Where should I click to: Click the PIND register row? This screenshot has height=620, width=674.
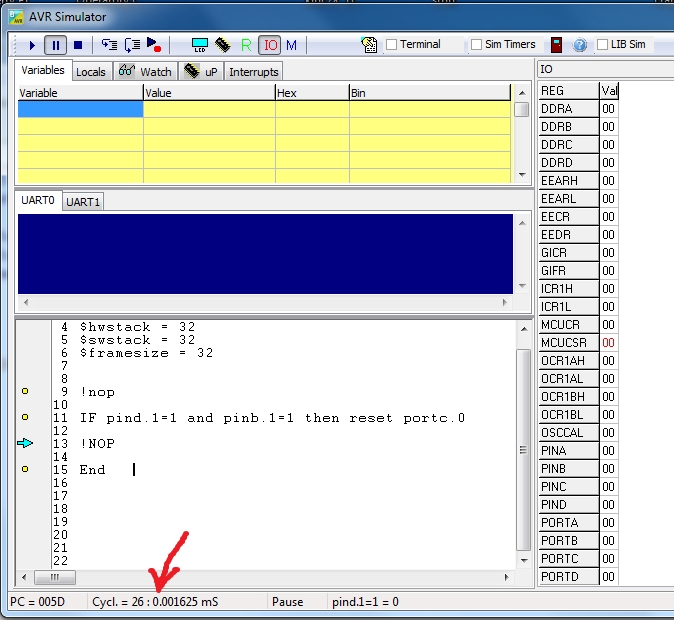(578, 504)
